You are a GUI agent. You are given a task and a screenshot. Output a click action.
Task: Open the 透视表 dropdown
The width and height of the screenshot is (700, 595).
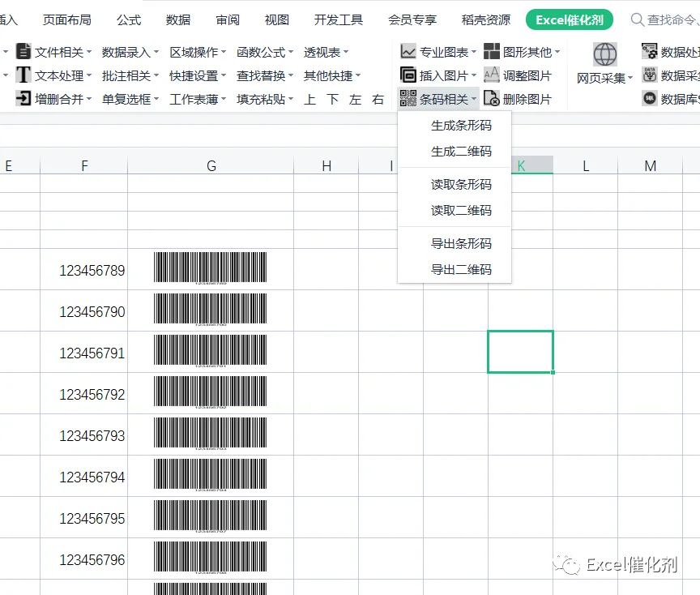point(327,52)
